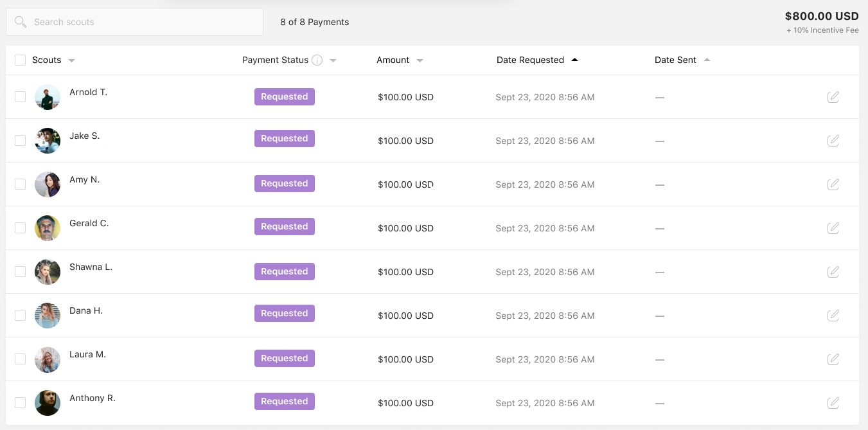This screenshot has width=868, height=430.
Task: Click Anthony R.'s Requested badge
Action: [285, 401]
